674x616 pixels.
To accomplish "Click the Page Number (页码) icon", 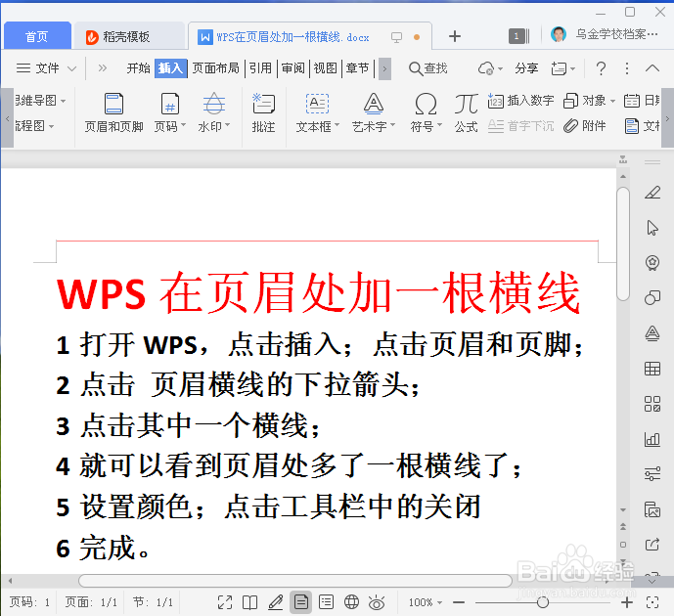I will 170,105.
